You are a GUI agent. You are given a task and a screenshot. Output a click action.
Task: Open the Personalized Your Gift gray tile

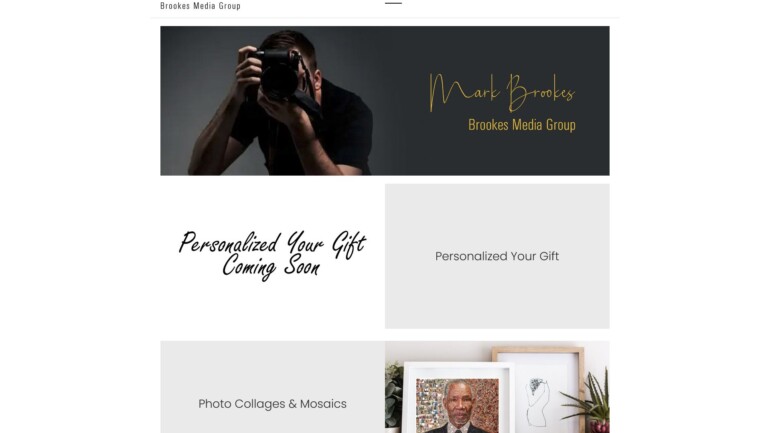497,256
